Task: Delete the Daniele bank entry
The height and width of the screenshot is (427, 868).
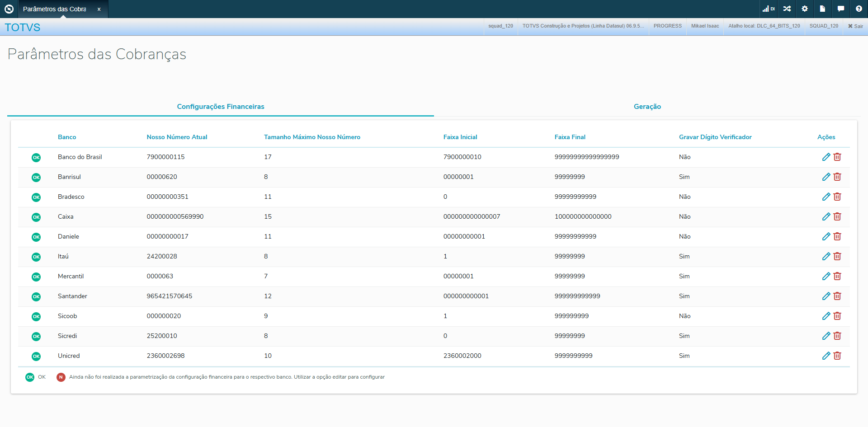Action: click(837, 236)
